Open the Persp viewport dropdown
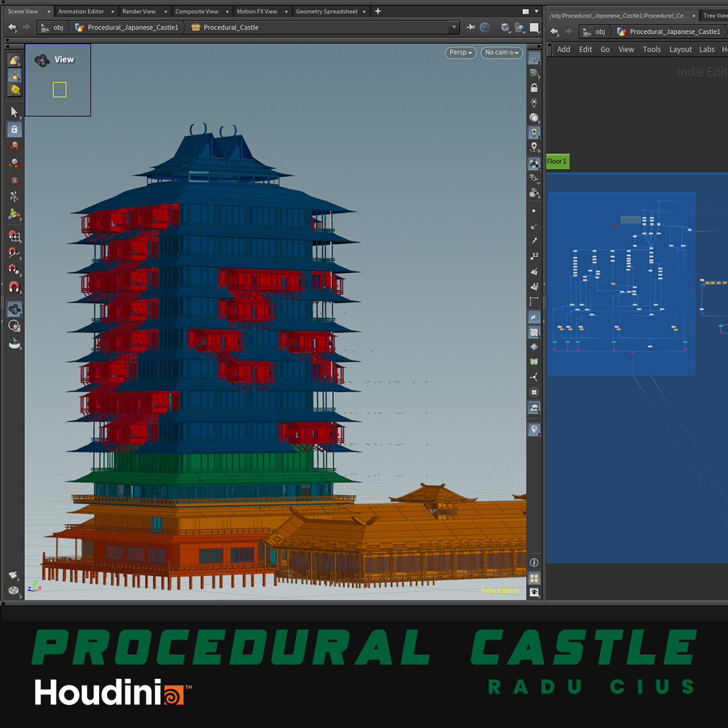 tap(460, 53)
